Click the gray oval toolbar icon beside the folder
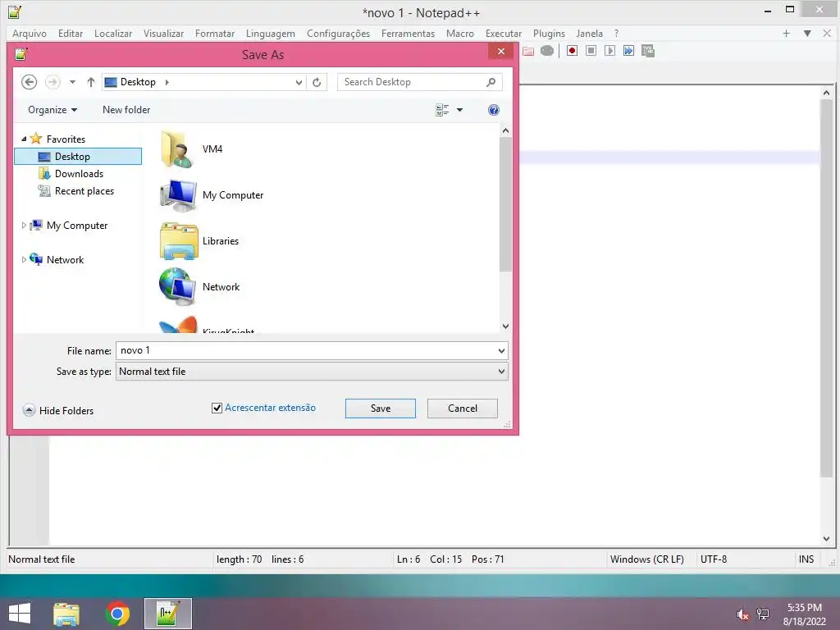 [547, 51]
